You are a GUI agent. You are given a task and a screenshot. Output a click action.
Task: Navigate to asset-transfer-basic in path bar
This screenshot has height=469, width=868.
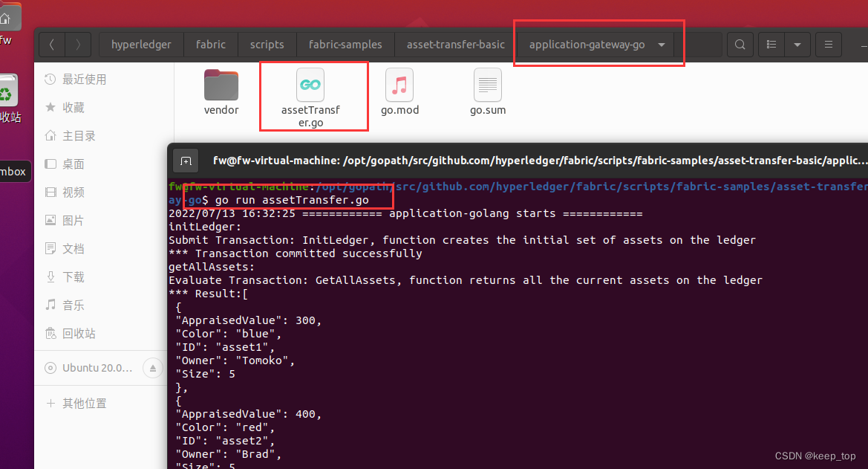coord(456,45)
